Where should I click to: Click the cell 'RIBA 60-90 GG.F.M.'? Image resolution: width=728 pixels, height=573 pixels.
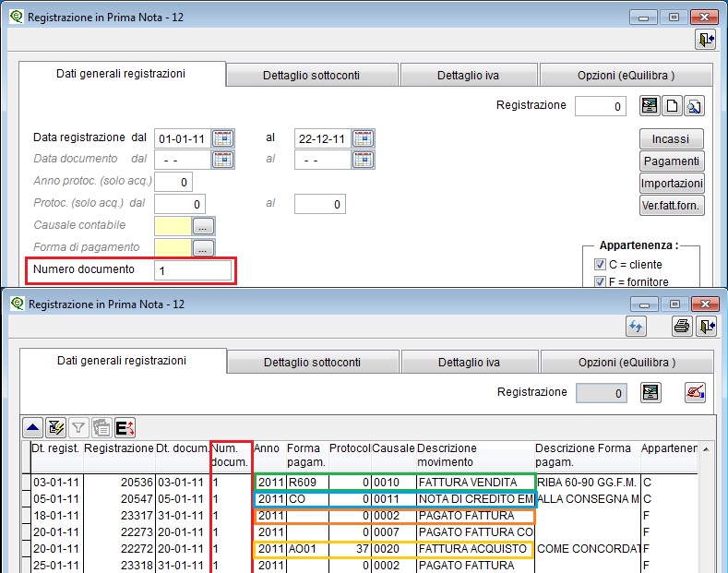[x=588, y=483]
